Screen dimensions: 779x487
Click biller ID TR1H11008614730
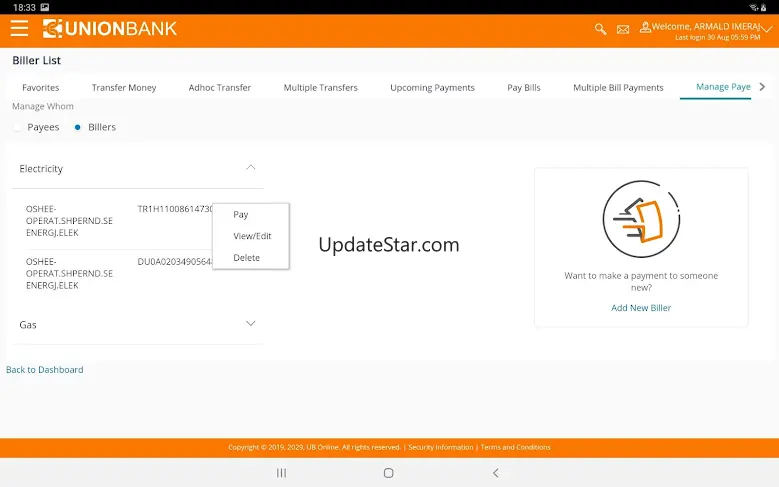pos(175,209)
